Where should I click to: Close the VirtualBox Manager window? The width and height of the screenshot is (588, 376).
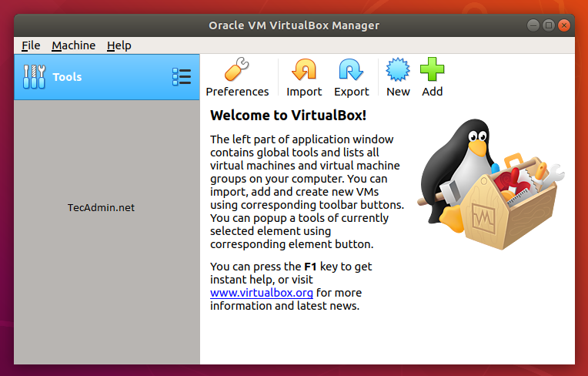[563, 25]
